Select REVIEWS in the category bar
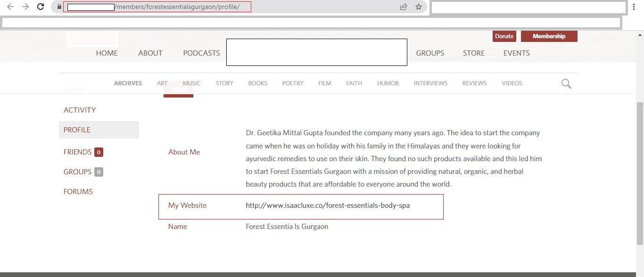The image size is (644, 277). click(474, 83)
